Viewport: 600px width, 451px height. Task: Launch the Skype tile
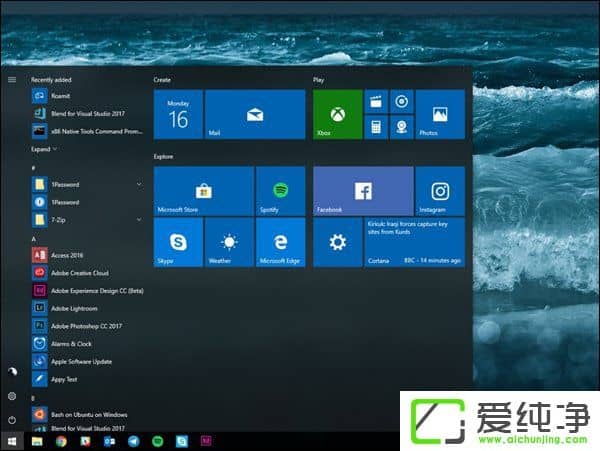pos(178,242)
